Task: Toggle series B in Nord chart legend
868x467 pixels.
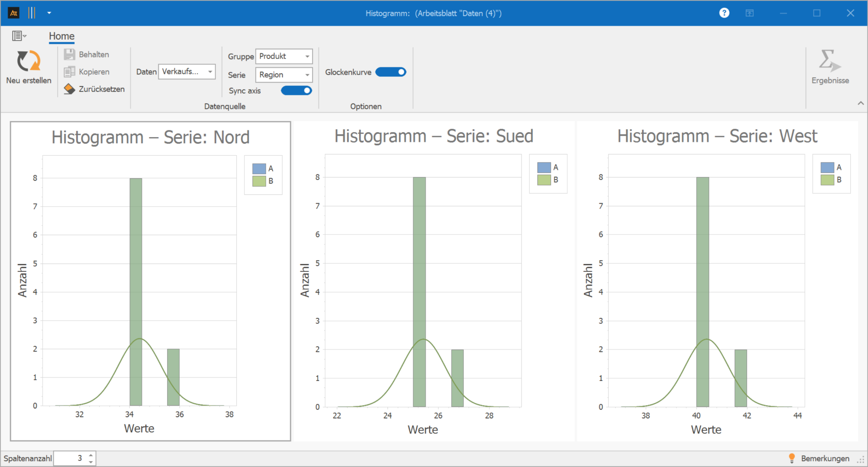Action: point(259,181)
